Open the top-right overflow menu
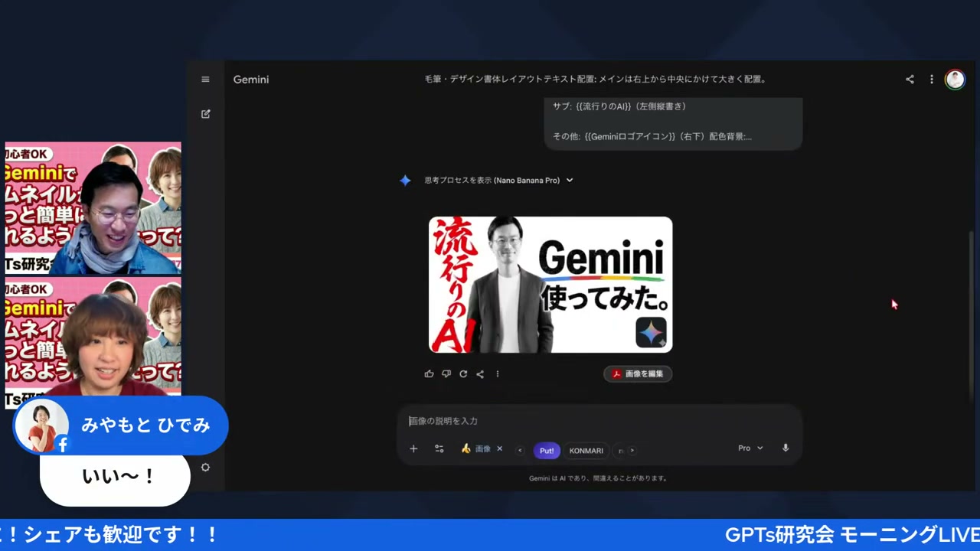The height and width of the screenshot is (551, 980). point(931,79)
